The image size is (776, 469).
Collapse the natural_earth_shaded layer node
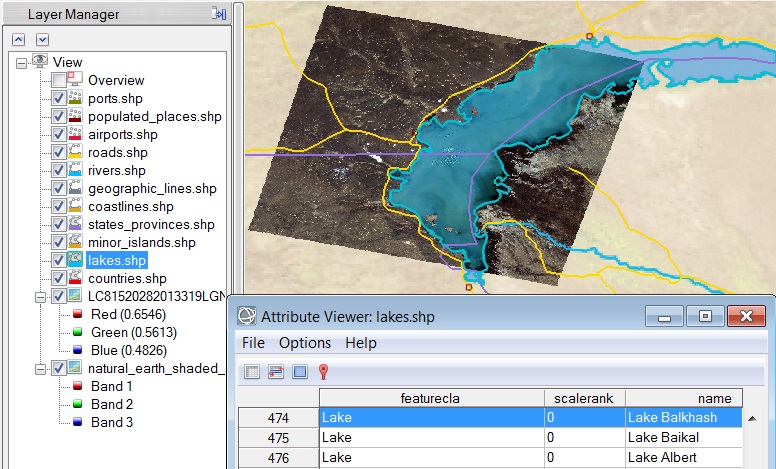tap(40, 369)
